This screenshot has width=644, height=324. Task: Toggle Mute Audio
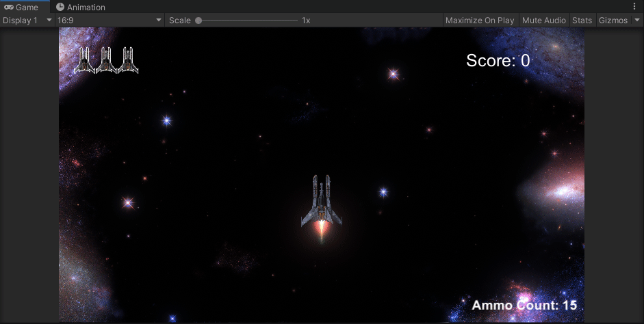click(544, 20)
